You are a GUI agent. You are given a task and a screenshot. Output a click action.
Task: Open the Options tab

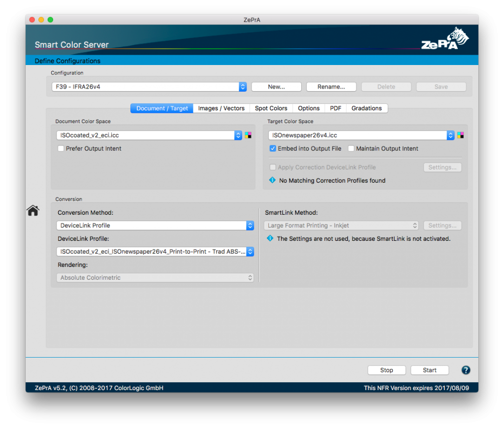(x=309, y=108)
